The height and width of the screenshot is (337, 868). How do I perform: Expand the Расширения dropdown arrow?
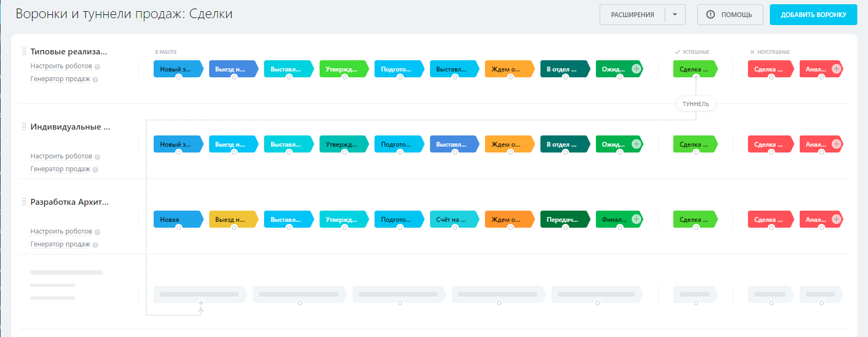(x=675, y=15)
